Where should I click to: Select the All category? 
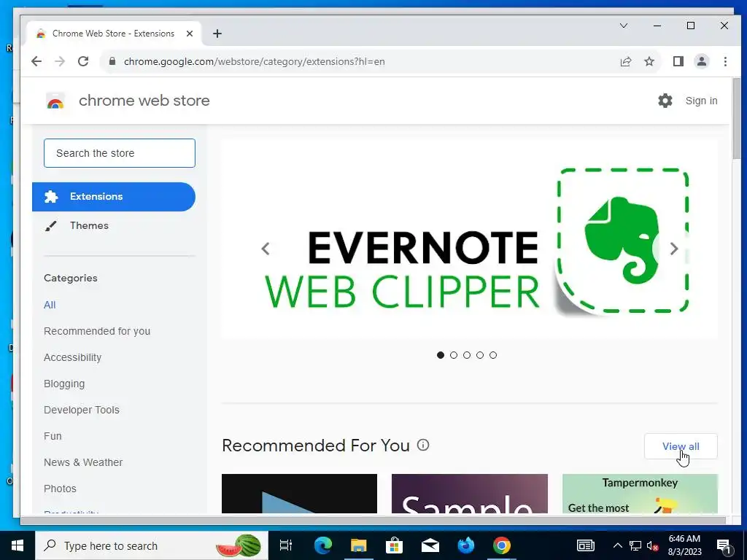pyautogui.click(x=50, y=305)
